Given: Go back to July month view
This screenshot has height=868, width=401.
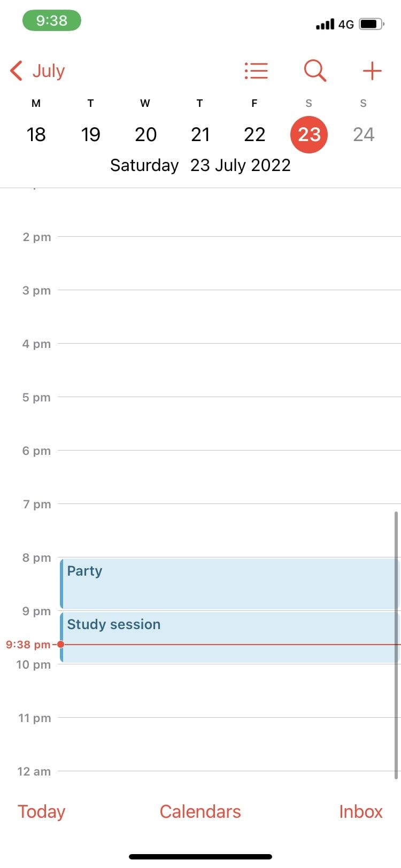Looking at the screenshot, I should coord(37,71).
